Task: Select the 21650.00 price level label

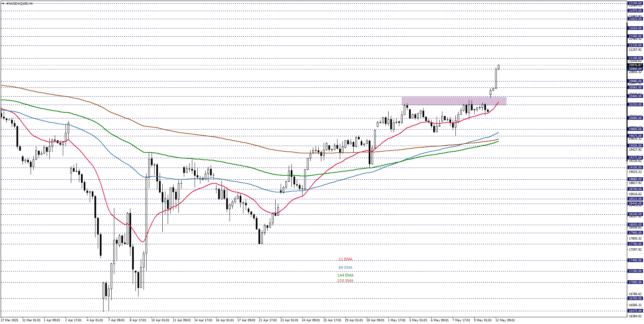Action: (635, 28)
